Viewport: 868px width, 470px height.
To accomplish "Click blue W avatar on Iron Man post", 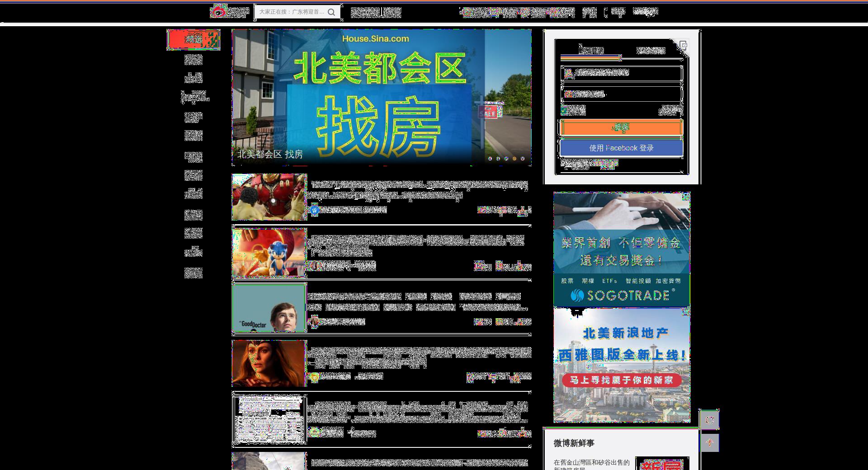I will point(315,210).
